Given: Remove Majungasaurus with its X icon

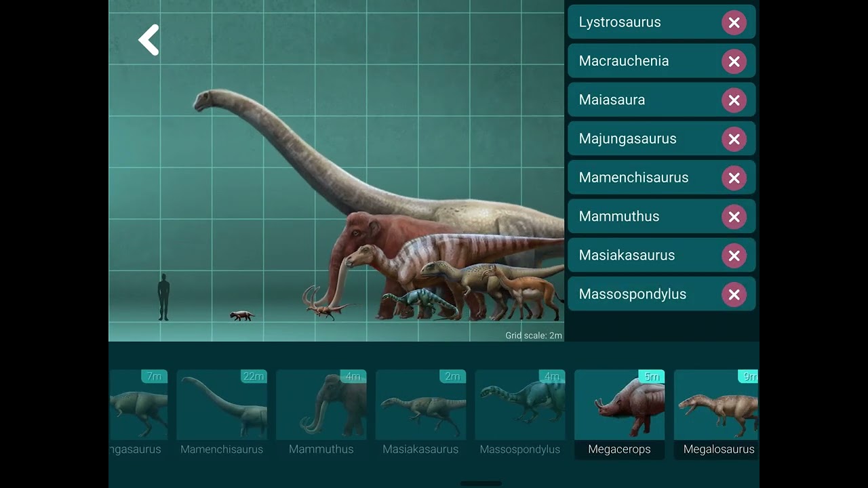Looking at the screenshot, I should pos(734,139).
